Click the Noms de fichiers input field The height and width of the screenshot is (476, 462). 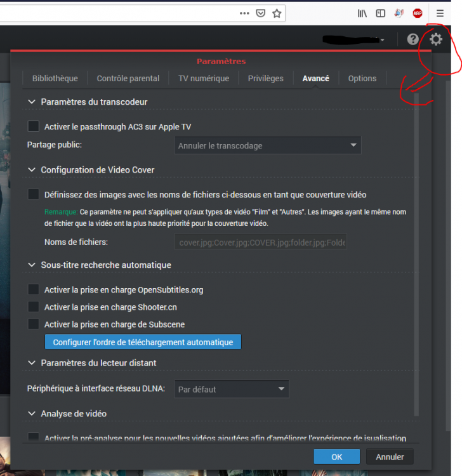pos(260,242)
